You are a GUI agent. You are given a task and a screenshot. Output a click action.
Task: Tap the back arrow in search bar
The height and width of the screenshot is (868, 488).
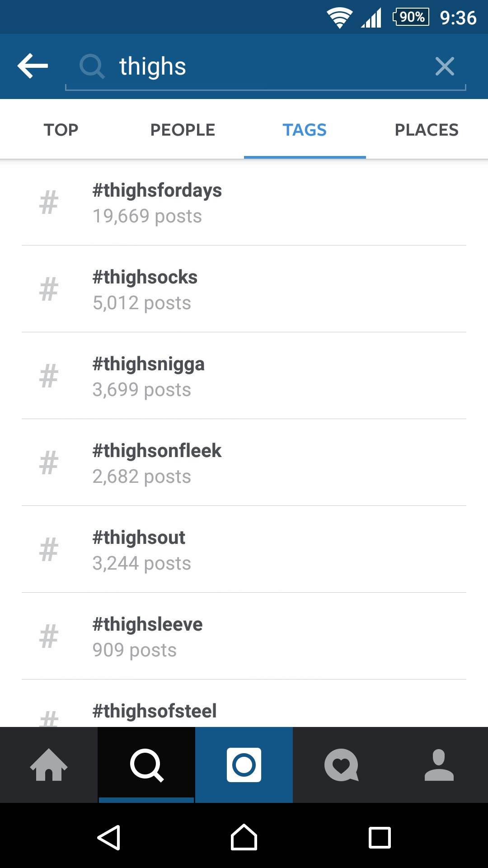coord(33,66)
